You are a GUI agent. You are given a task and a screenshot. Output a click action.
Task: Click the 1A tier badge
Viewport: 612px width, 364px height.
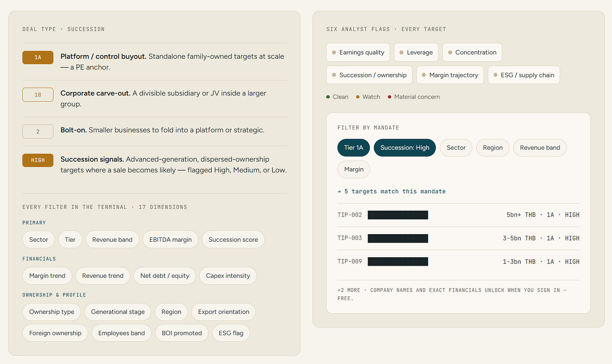tap(38, 58)
